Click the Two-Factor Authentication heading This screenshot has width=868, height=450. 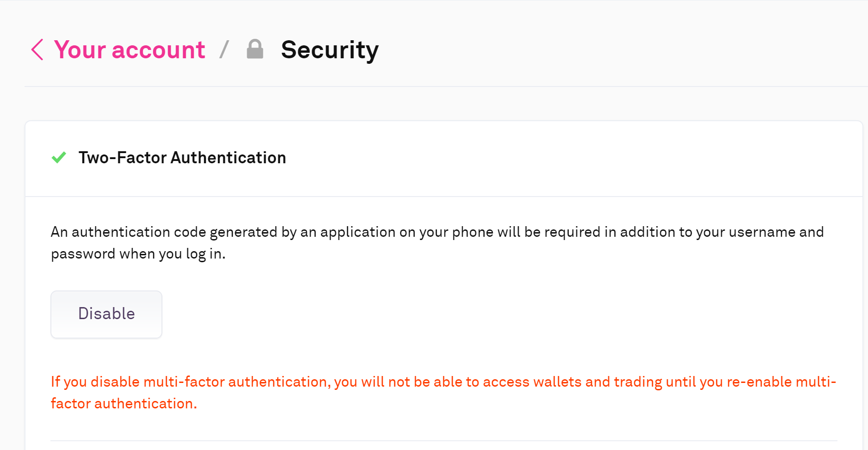(x=182, y=158)
